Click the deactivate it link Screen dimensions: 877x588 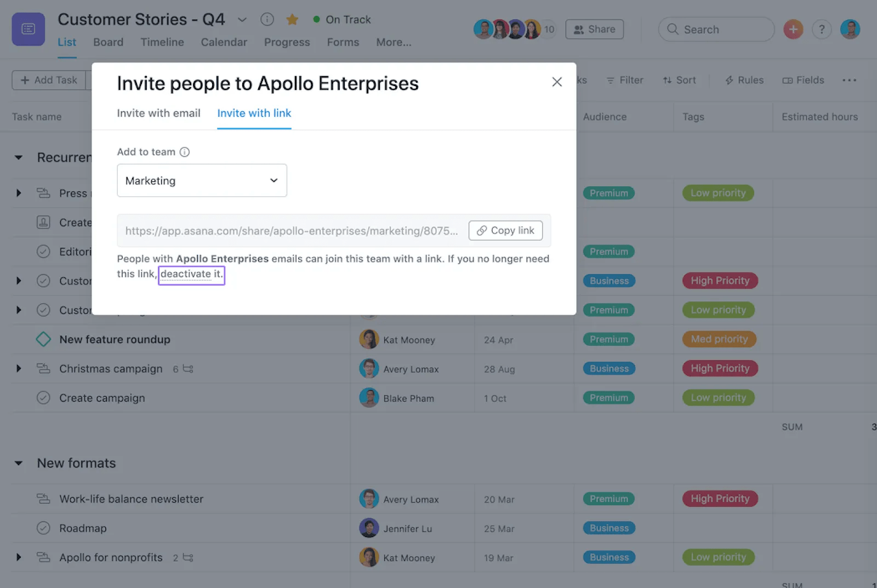click(191, 274)
